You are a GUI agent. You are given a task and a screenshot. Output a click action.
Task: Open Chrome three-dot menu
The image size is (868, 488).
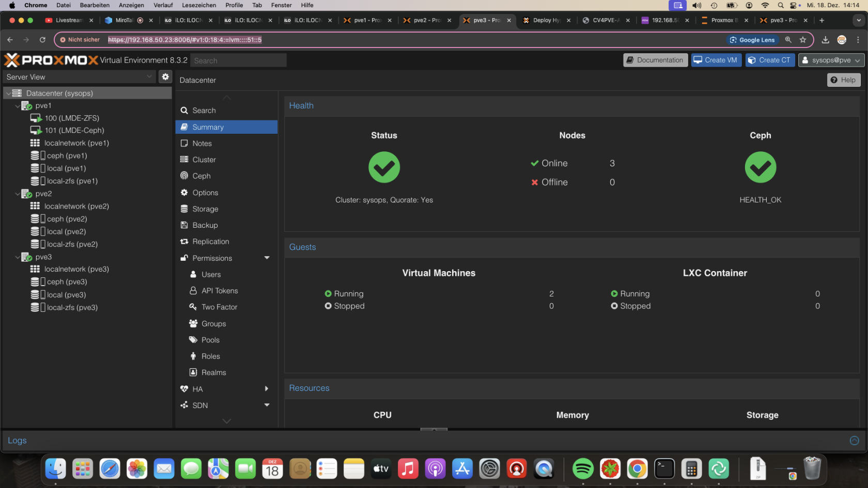click(x=858, y=40)
